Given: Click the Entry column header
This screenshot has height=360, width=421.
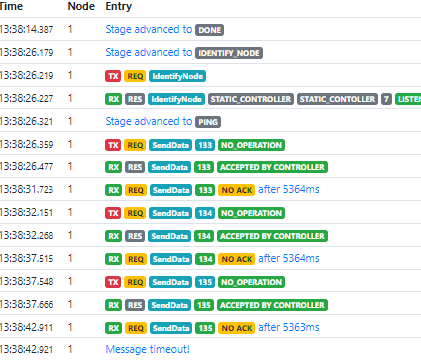Looking at the screenshot, I should [119, 6].
